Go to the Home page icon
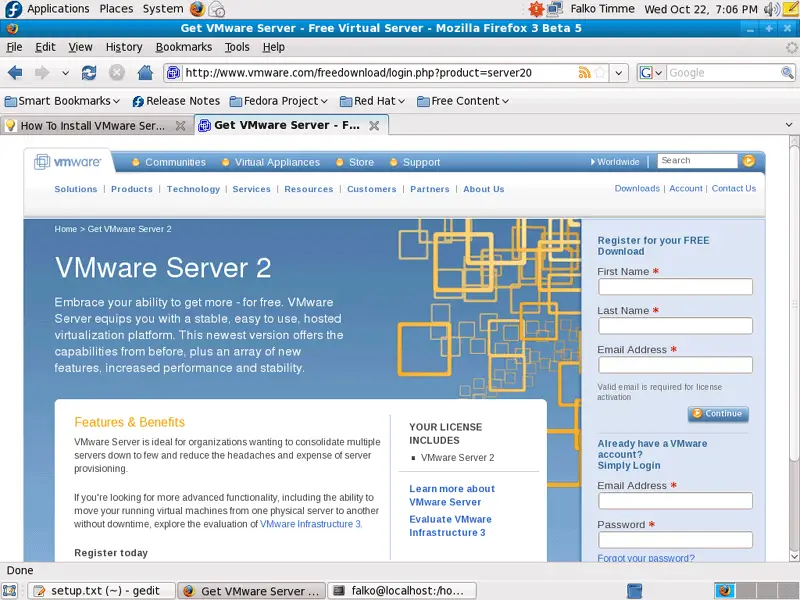Screen dimensions: 800x600 click(145, 73)
